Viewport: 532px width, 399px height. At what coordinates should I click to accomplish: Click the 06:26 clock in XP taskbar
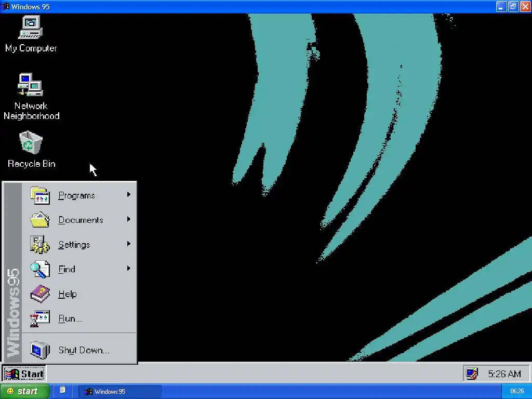[517, 391]
